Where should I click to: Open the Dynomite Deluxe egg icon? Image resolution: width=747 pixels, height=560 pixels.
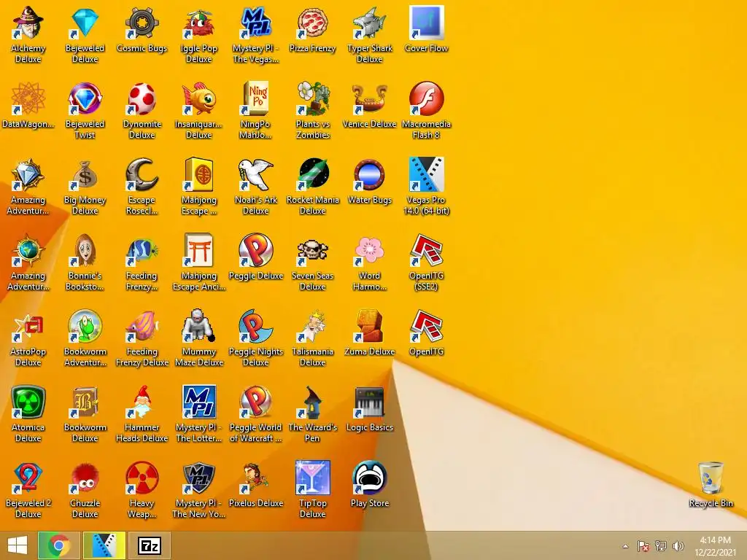[142, 98]
